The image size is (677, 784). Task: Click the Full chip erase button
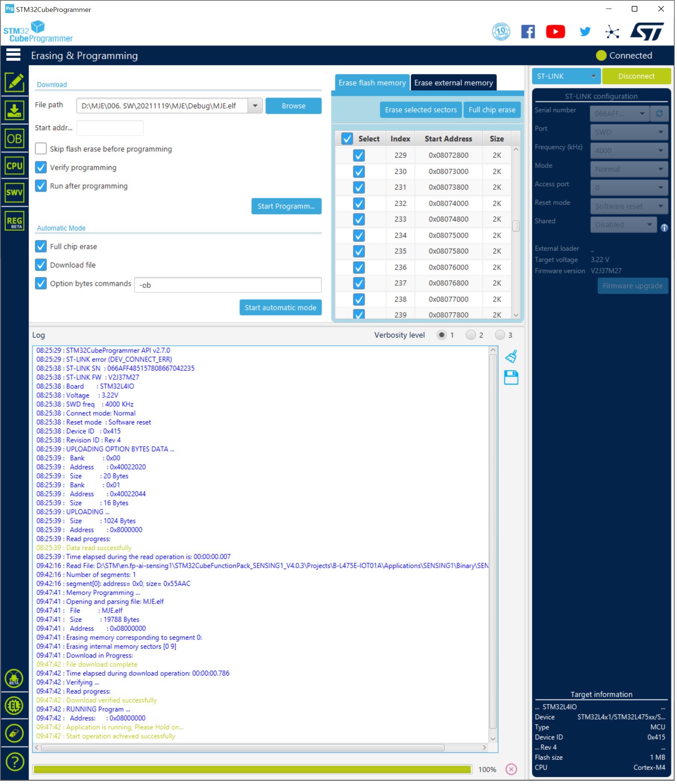click(494, 110)
